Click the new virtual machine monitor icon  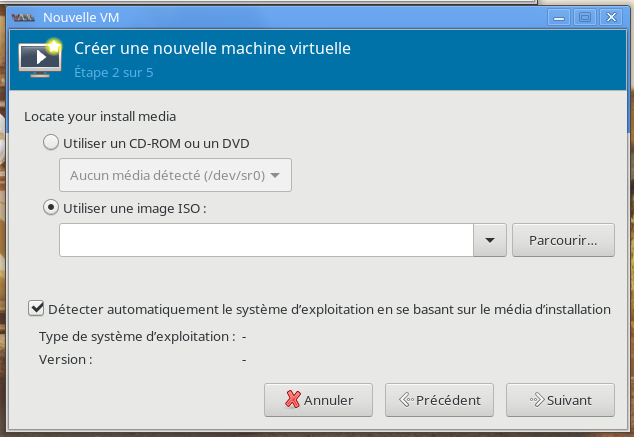[x=40, y=57]
